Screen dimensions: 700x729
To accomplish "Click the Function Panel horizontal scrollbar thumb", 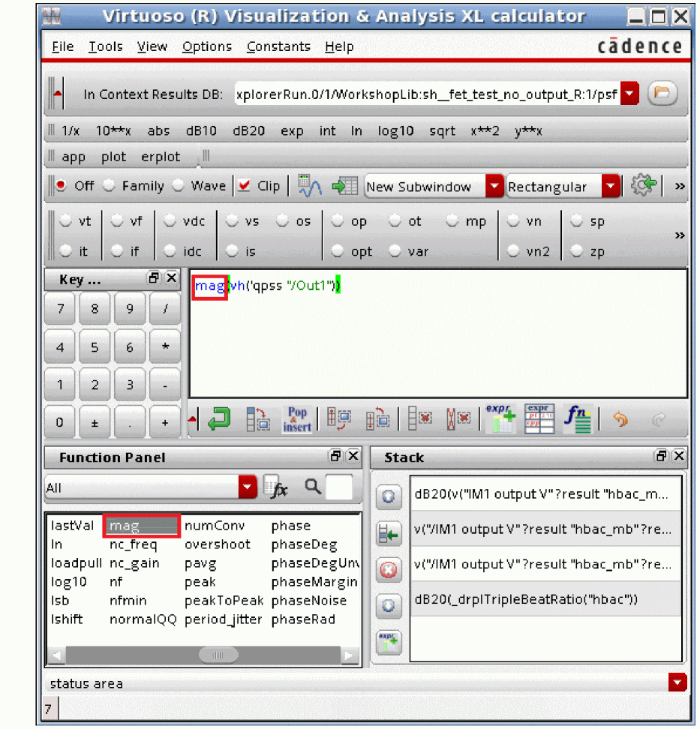I will pos(218,655).
